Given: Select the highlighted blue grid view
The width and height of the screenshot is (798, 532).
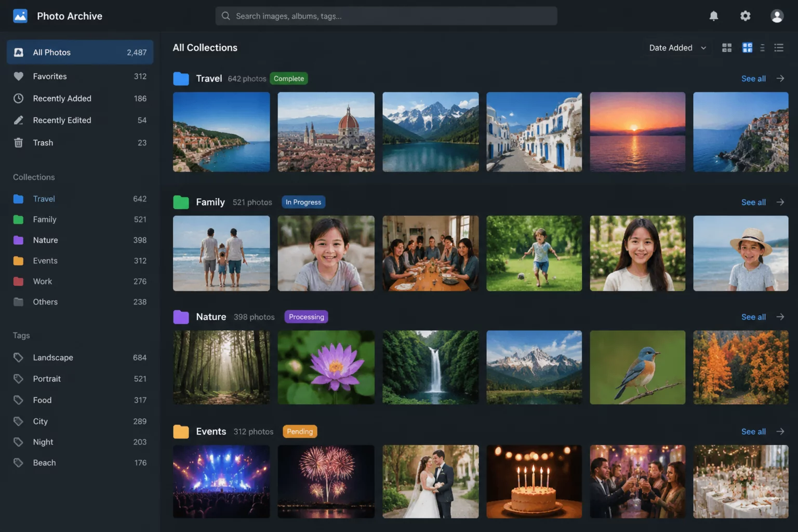Looking at the screenshot, I should pos(747,48).
